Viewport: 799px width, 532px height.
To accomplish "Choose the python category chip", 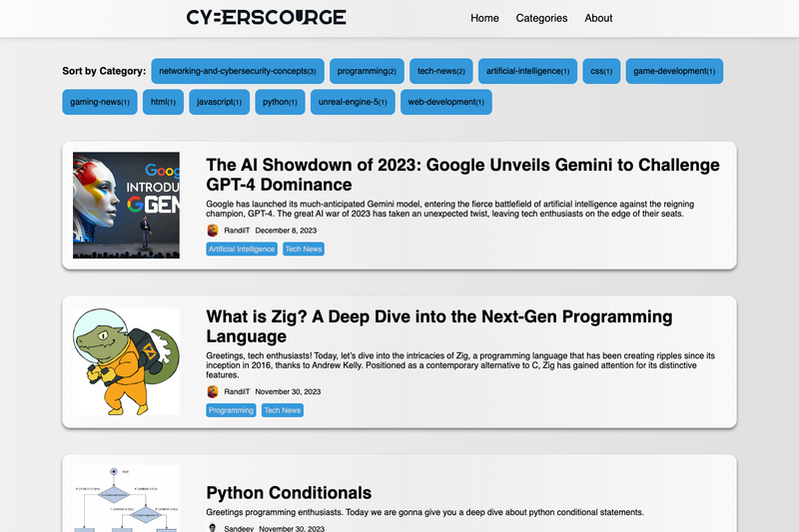I will click(280, 102).
